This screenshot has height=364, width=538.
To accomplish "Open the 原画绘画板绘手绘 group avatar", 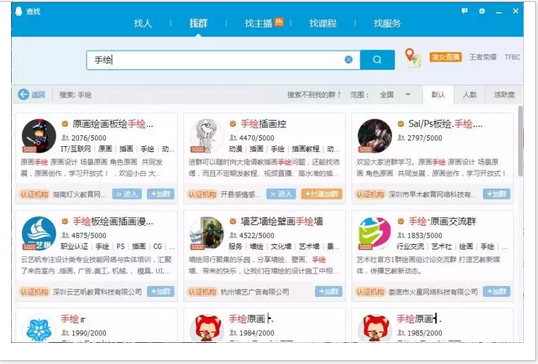I will (39, 136).
